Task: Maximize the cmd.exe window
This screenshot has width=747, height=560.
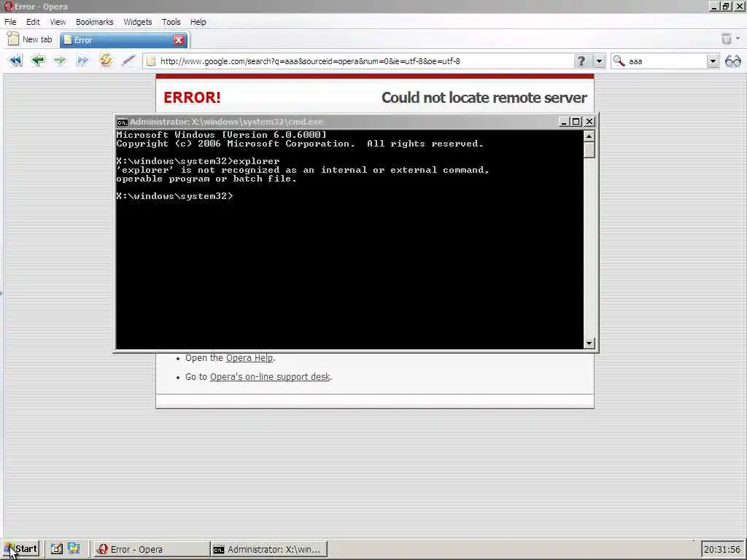Action: [x=576, y=122]
